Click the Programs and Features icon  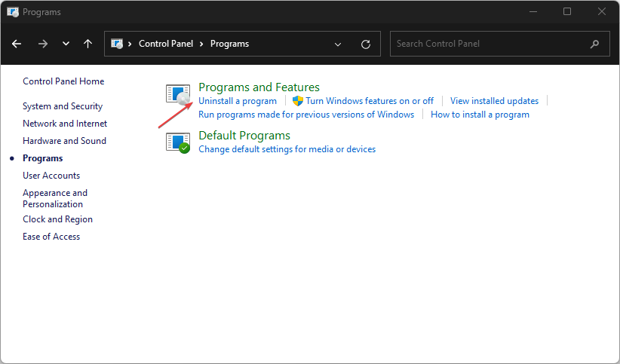[178, 94]
